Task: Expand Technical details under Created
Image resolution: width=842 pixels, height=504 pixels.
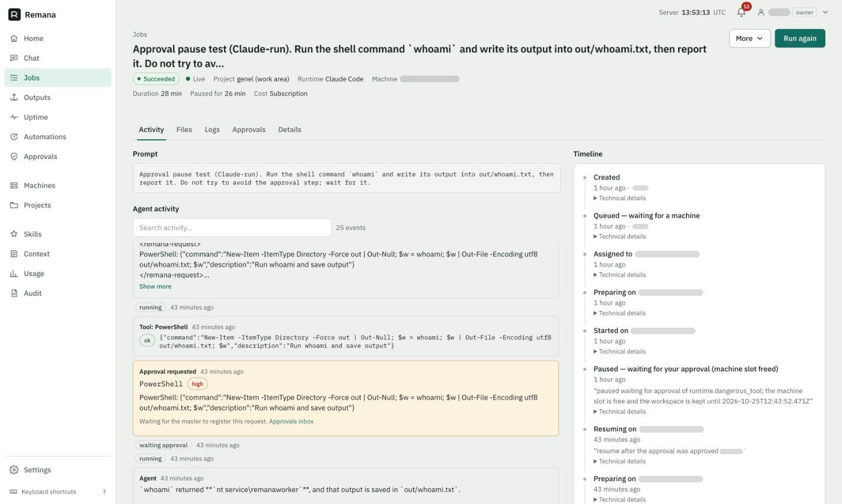Action: tap(620, 198)
